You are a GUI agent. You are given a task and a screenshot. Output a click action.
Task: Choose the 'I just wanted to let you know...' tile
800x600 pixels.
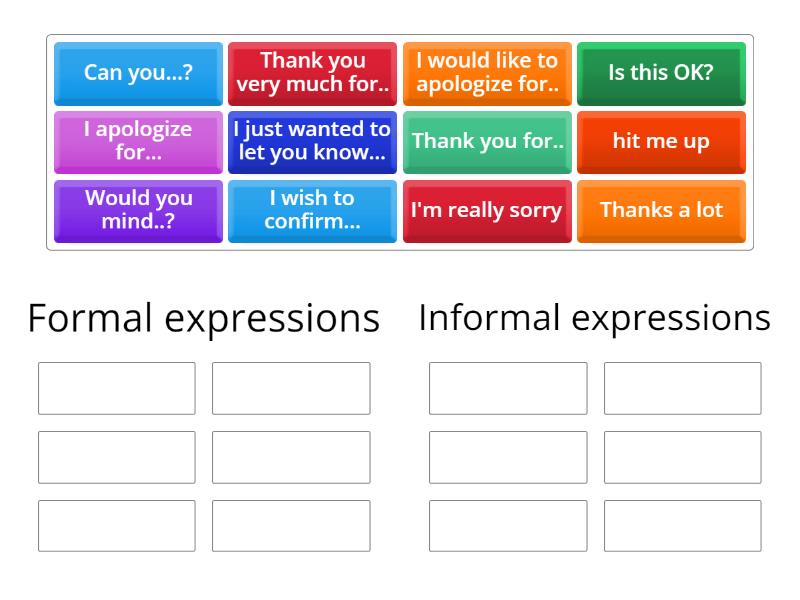click(313, 142)
